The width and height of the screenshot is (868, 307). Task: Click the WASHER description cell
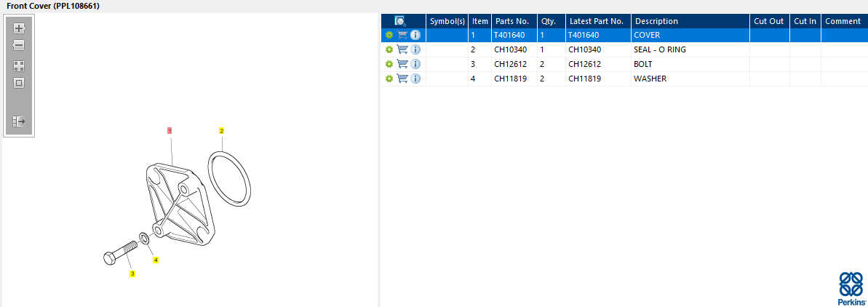(690, 79)
